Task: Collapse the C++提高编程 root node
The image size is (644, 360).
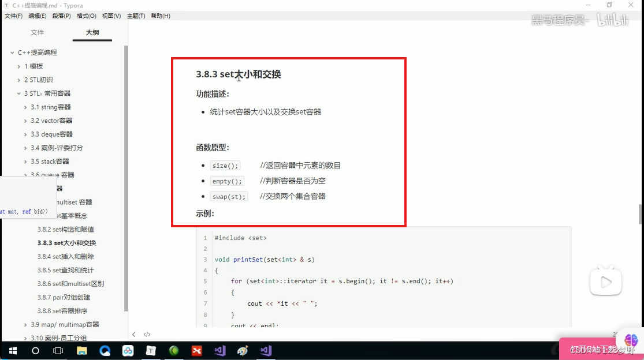Action: pos(12,52)
